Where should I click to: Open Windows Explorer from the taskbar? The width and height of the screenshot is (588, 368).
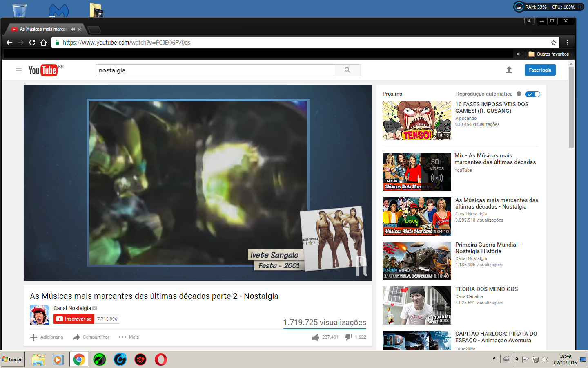tap(38, 359)
